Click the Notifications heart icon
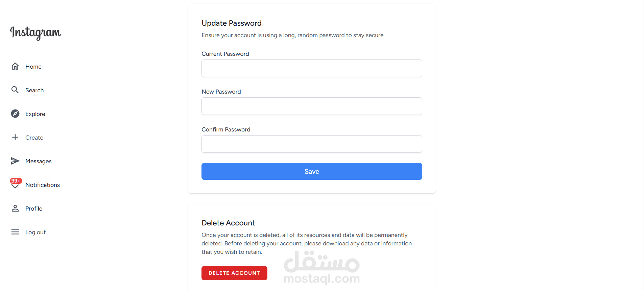 (x=15, y=186)
